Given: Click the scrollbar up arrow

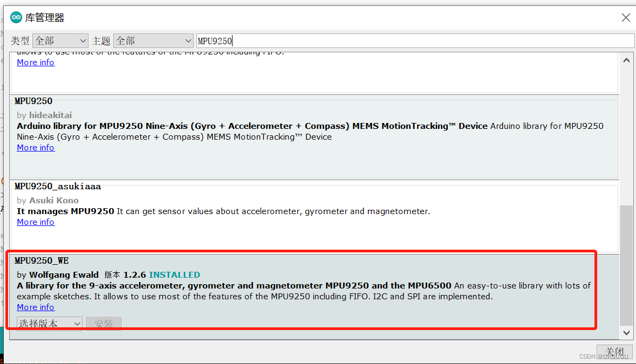Looking at the screenshot, I should 626,60.
